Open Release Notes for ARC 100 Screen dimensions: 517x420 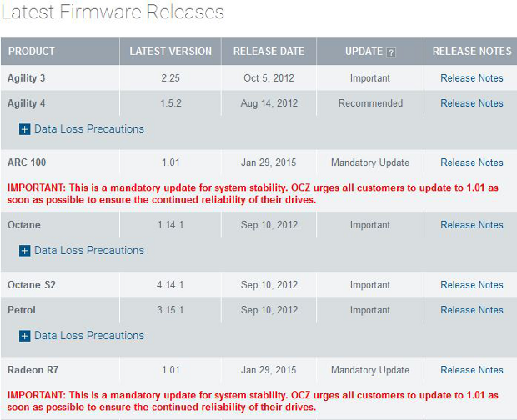tap(472, 162)
